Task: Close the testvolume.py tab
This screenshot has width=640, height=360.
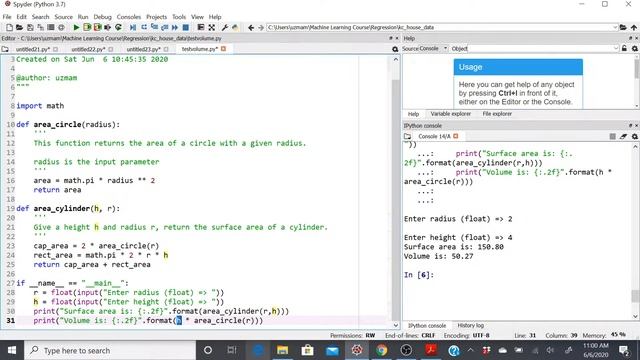Action: 223,49
